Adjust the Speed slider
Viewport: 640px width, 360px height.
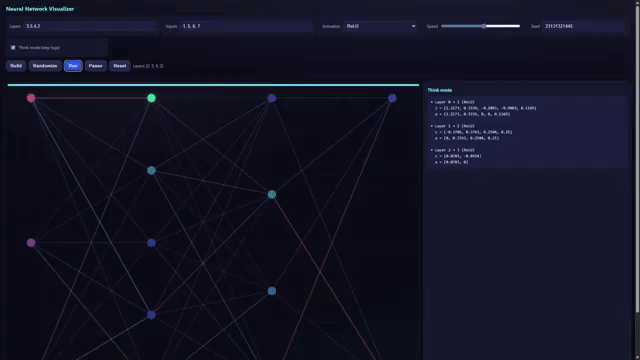(480, 26)
